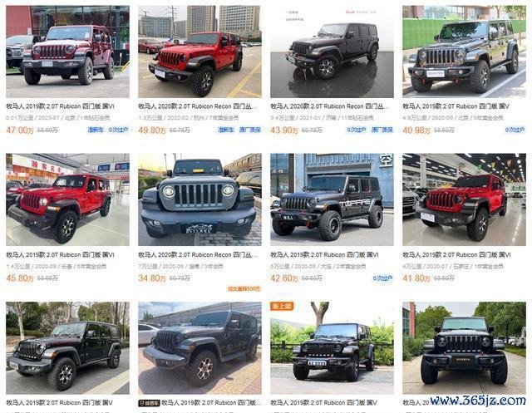View Jeep with side lettering decal photo

point(332,199)
